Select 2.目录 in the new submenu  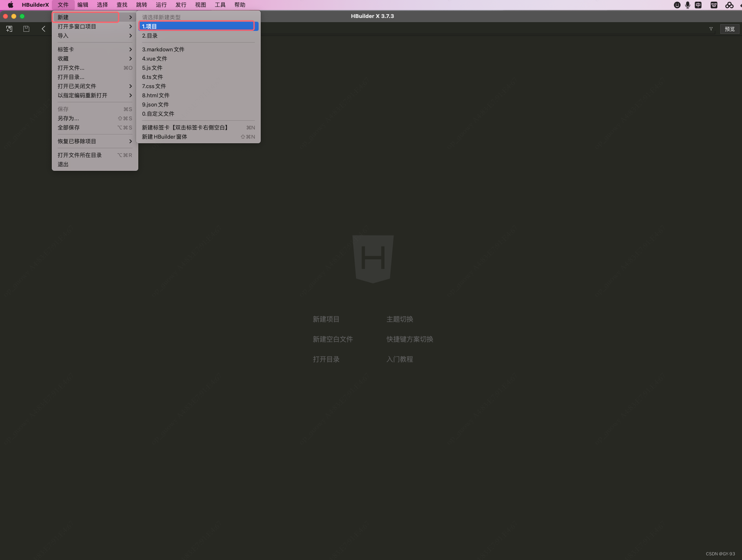(x=198, y=35)
